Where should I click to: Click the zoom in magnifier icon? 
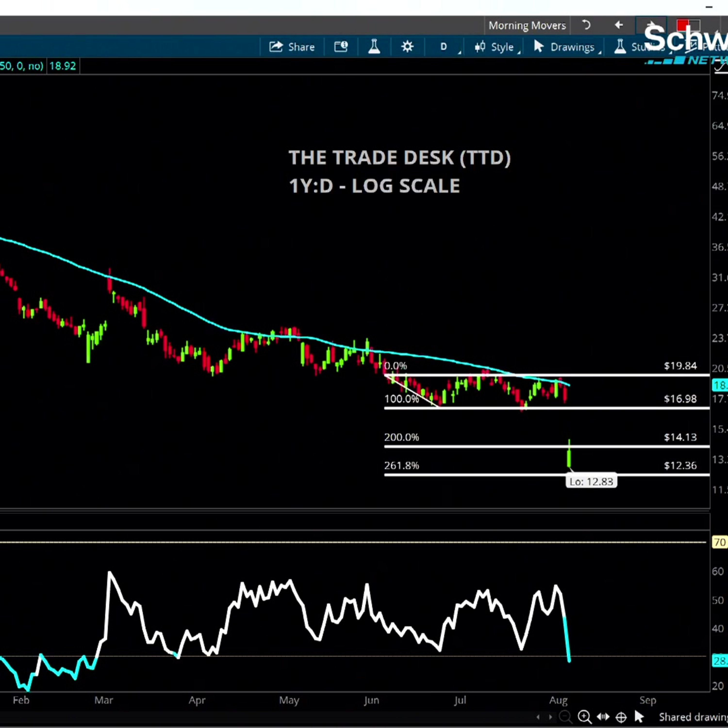click(x=584, y=717)
